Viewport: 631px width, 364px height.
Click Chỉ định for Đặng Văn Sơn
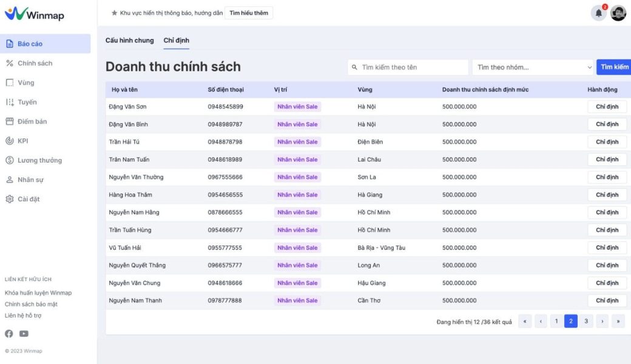tap(607, 107)
